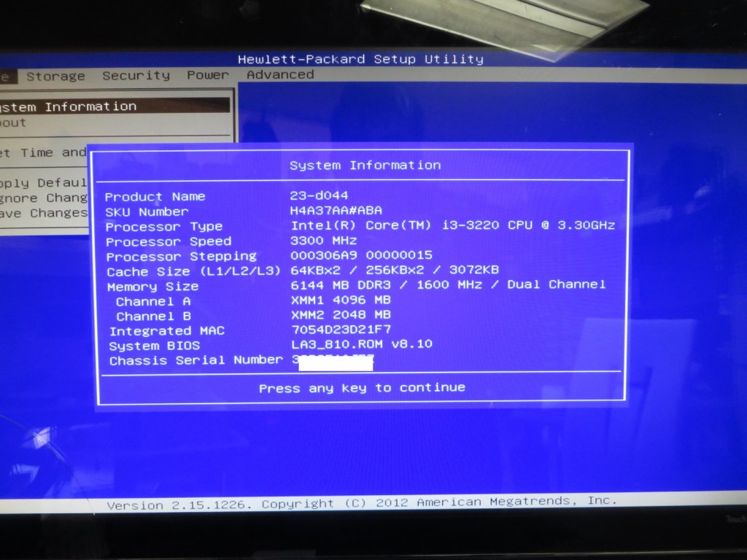This screenshot has width=747, height=560.
Task: Click 'Press any key to continue' prompt
Action: [362, 388]
